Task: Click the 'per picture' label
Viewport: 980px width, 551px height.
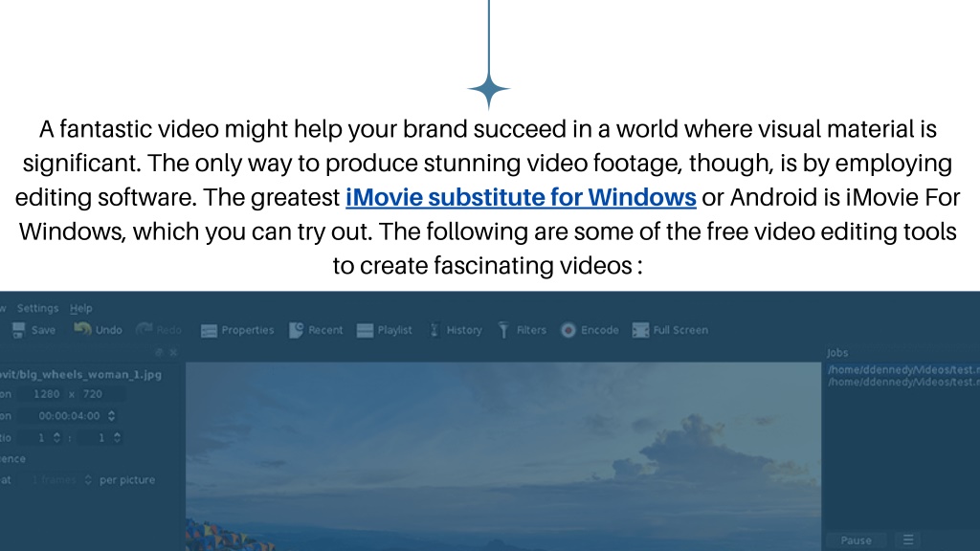Action: click(127, 480)
